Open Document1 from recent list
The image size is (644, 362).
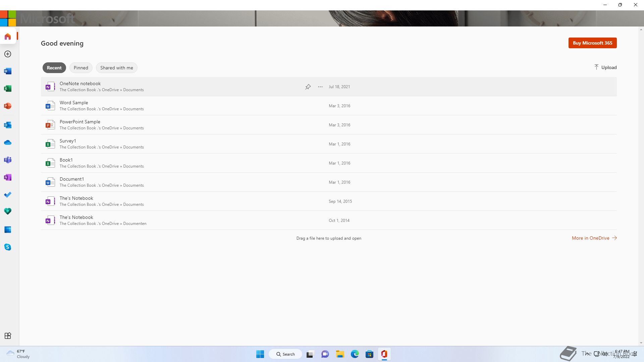[x=329, y=182]
